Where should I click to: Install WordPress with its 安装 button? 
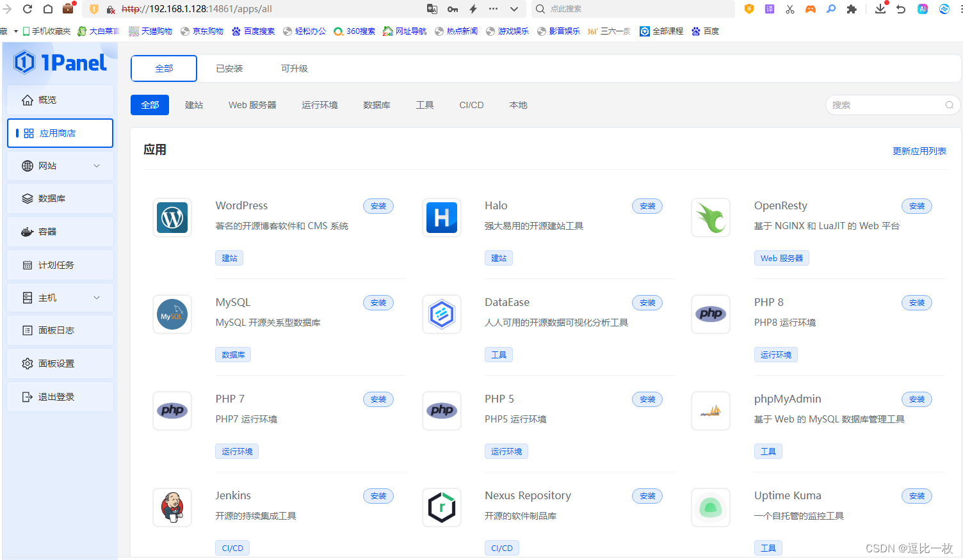[378, 206]
